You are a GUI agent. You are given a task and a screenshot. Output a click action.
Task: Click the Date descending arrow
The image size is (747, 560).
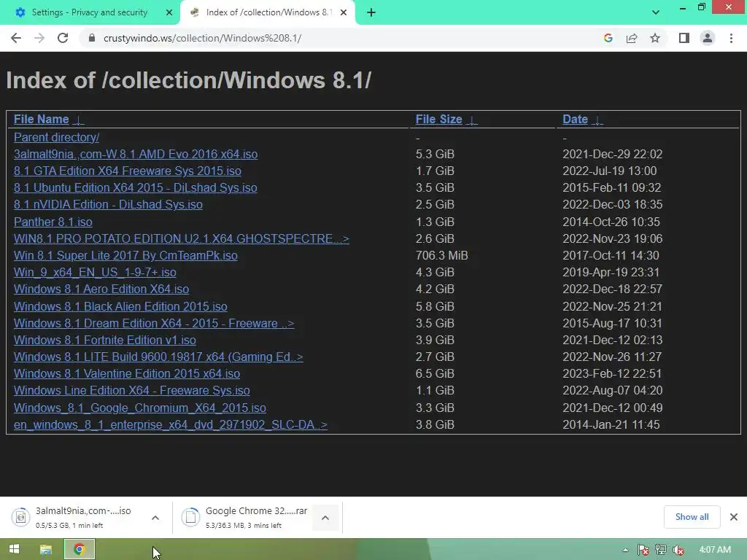[597, 120]
